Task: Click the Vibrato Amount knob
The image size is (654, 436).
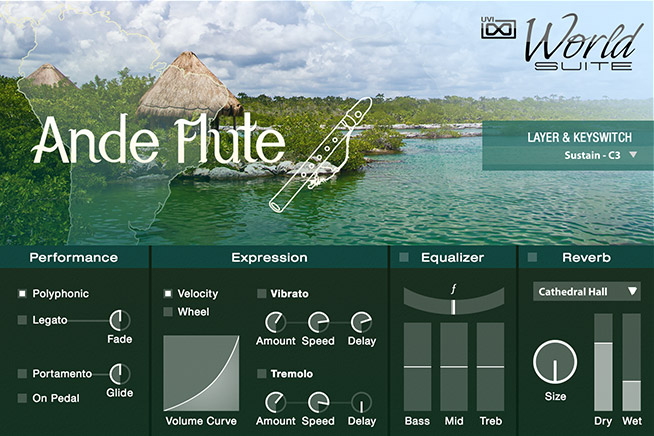Action: pos(275,323)
